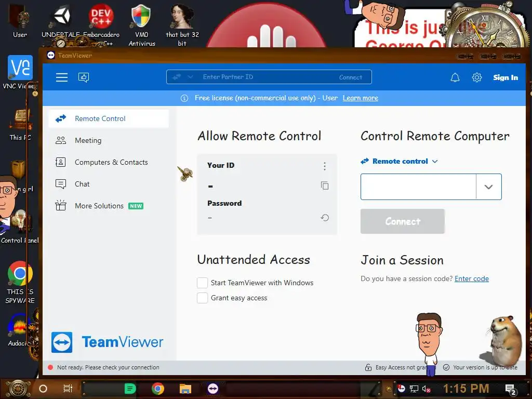This screenshot has height=399, width=532.
Task: Click the muted volume tray icon
Action: 426,389
